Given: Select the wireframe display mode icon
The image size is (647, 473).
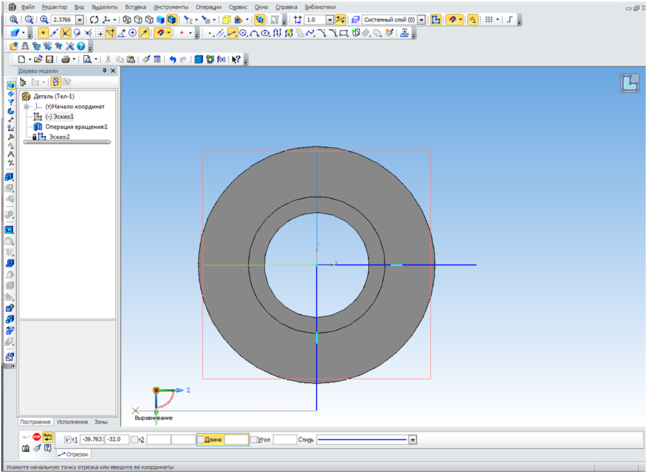Looking at the screenshot, I should [127, 19].
